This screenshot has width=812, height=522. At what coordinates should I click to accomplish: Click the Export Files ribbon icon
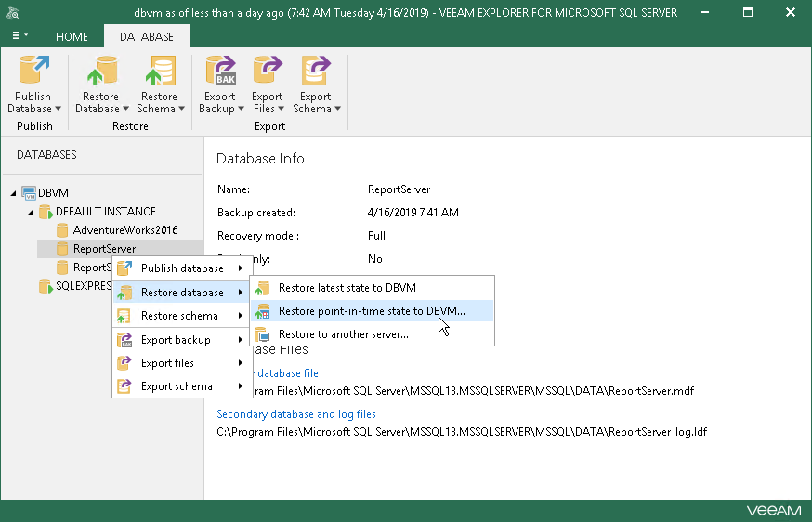tap(268, 71)
